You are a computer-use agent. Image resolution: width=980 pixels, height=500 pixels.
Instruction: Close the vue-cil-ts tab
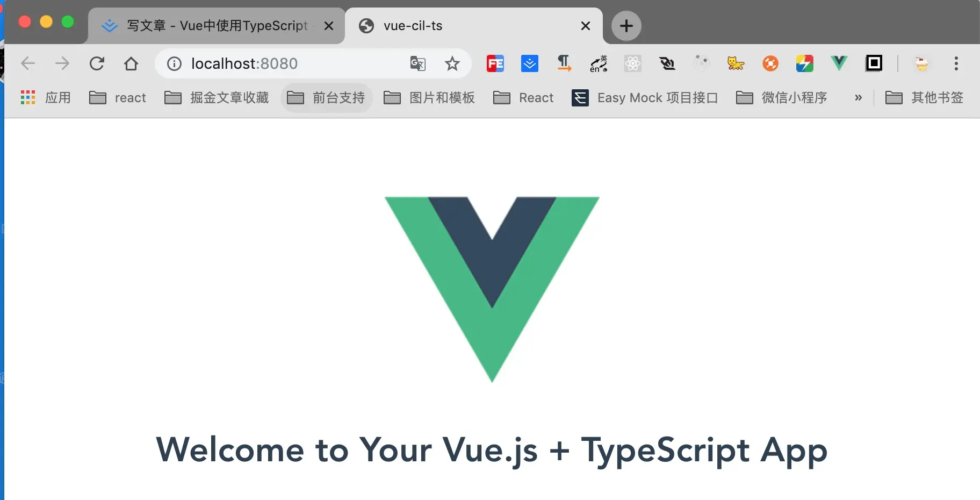(x=586, y=26)
